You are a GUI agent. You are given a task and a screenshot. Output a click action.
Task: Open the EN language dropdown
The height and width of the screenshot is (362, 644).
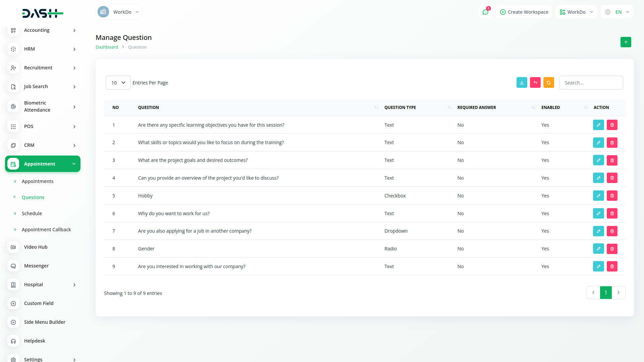[x=617, y=12]
